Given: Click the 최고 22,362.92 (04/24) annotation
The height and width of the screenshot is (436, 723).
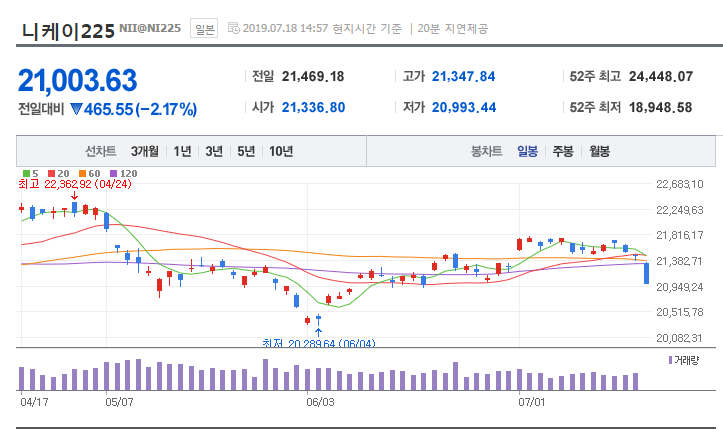Looking at the screenshot, I should coord(75,184).
